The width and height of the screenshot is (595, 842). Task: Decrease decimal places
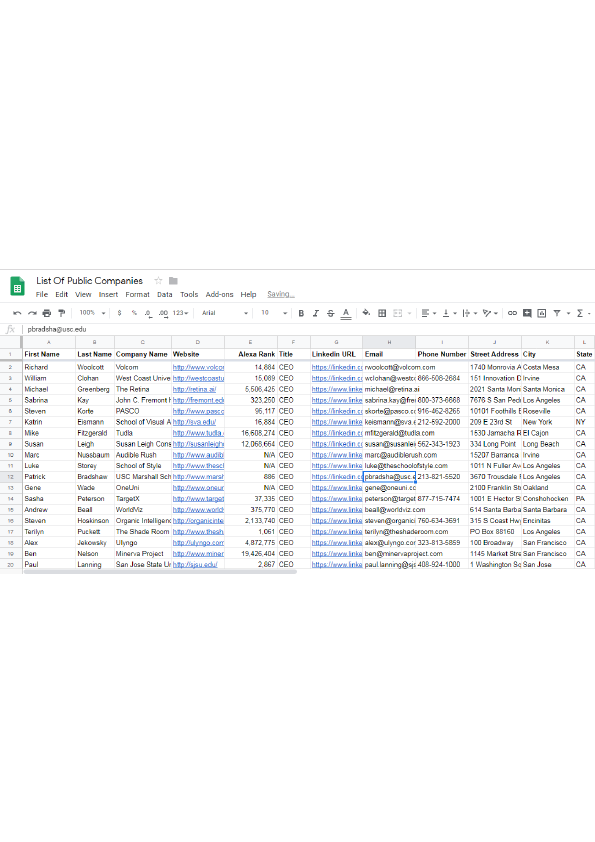tap(148, 313)
